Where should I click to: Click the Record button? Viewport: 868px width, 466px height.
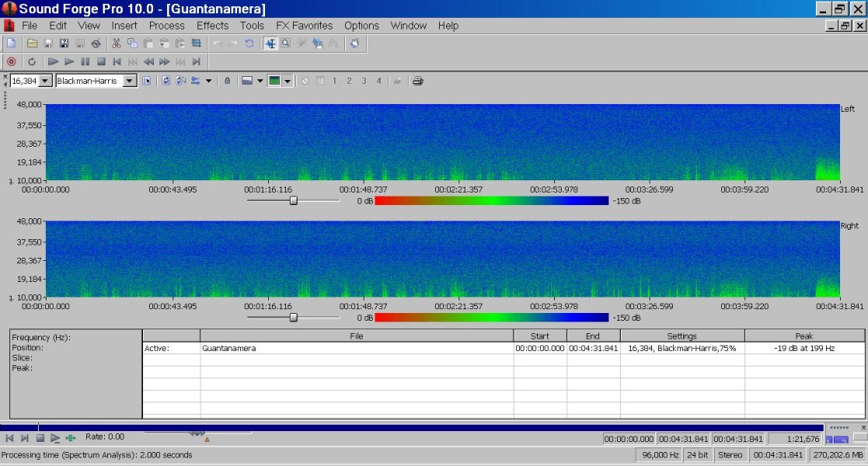(x=11, y=61)
